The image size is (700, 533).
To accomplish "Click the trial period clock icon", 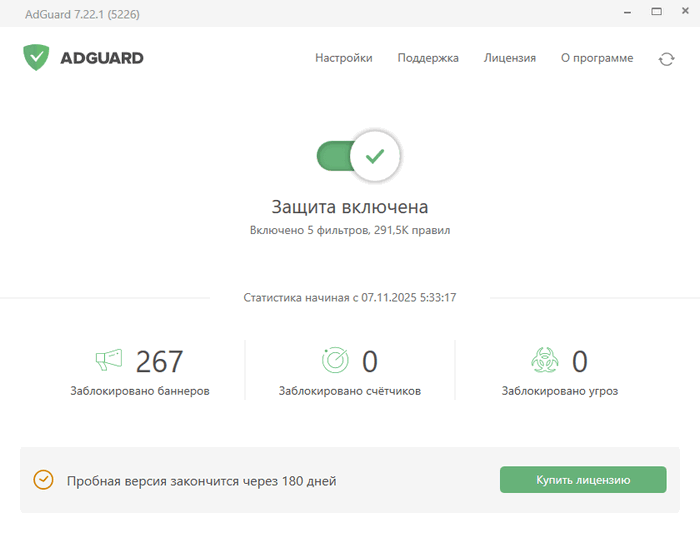I will click(x=43, y=480).
